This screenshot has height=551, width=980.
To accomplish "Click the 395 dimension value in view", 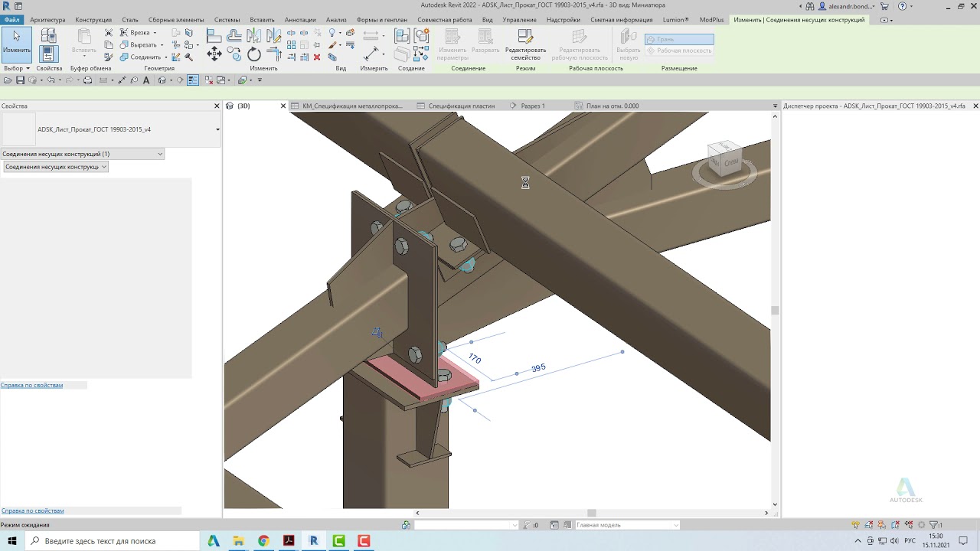I will pos(538,368).
